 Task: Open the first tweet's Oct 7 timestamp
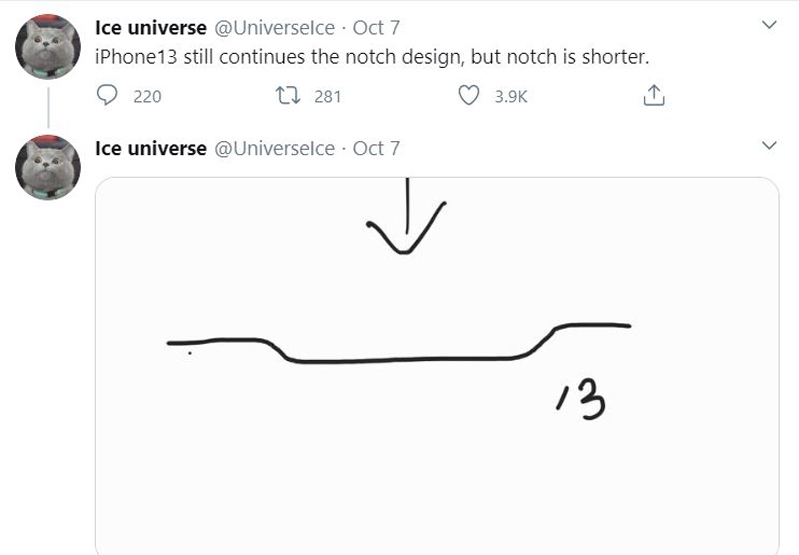click(376, 26)
